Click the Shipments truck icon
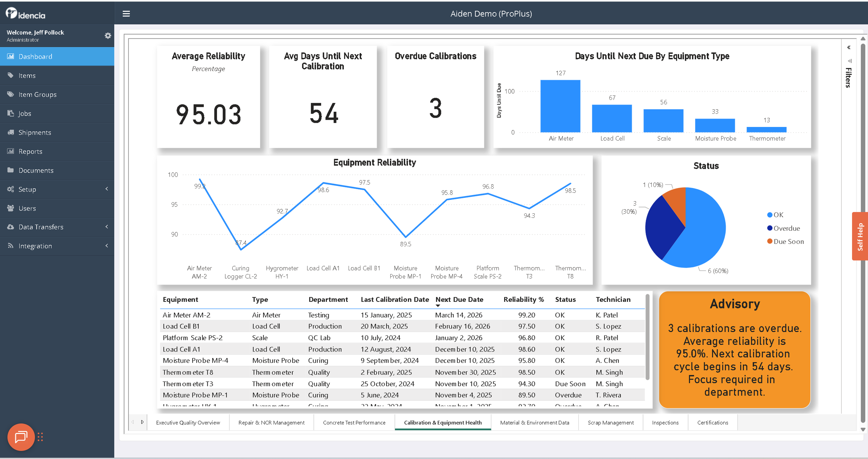This screenshot has width=868, height=459. click(x=11, y=132)
